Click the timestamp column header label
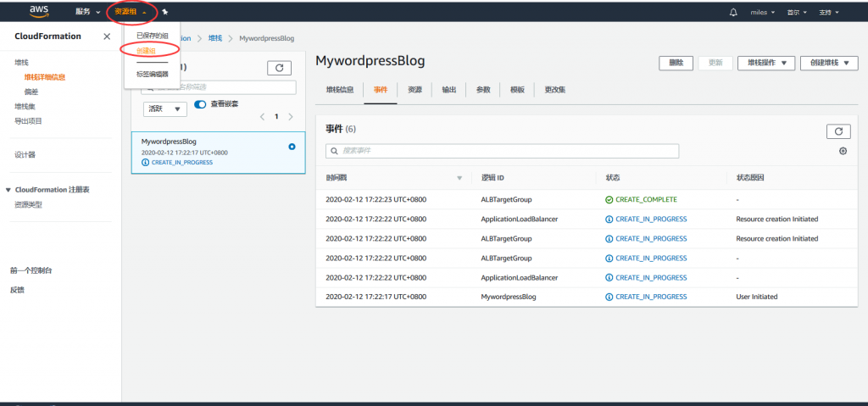 click(x=336, y=178)
